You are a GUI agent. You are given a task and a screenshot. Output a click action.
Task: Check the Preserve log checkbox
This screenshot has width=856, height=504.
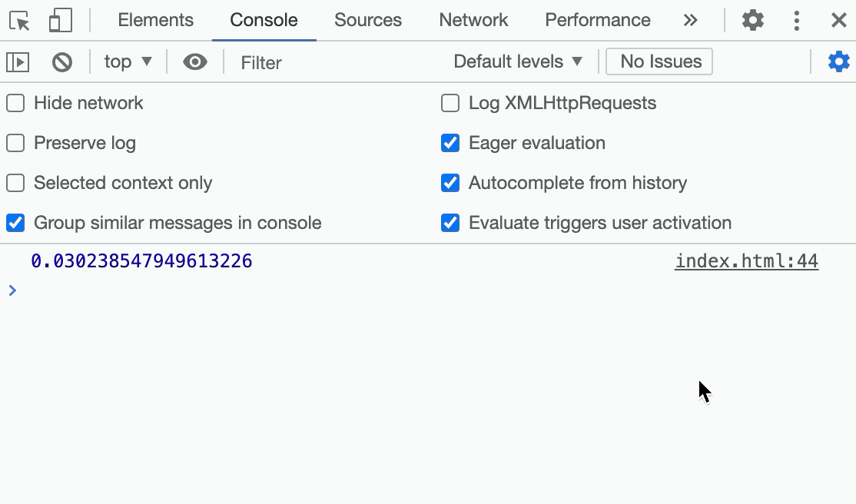tap(15, 143)
